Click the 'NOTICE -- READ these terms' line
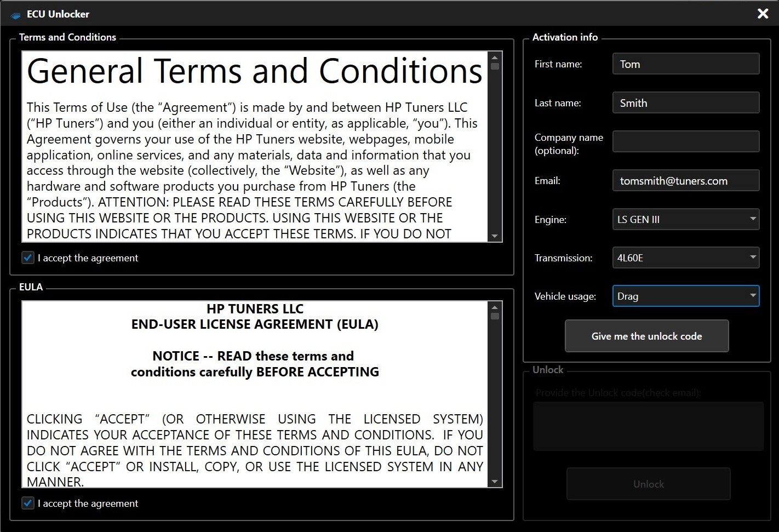 [x=253, y=356]
